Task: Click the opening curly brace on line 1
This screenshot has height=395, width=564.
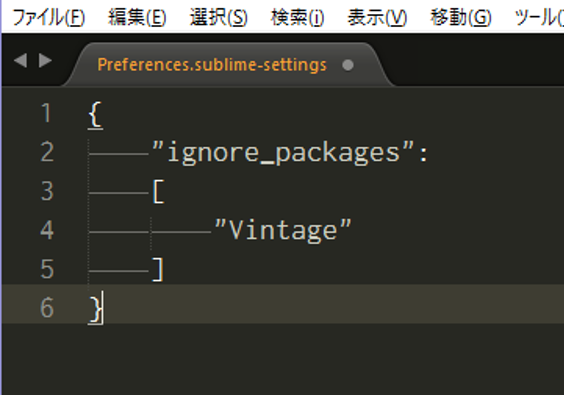Action: point(95,114)
